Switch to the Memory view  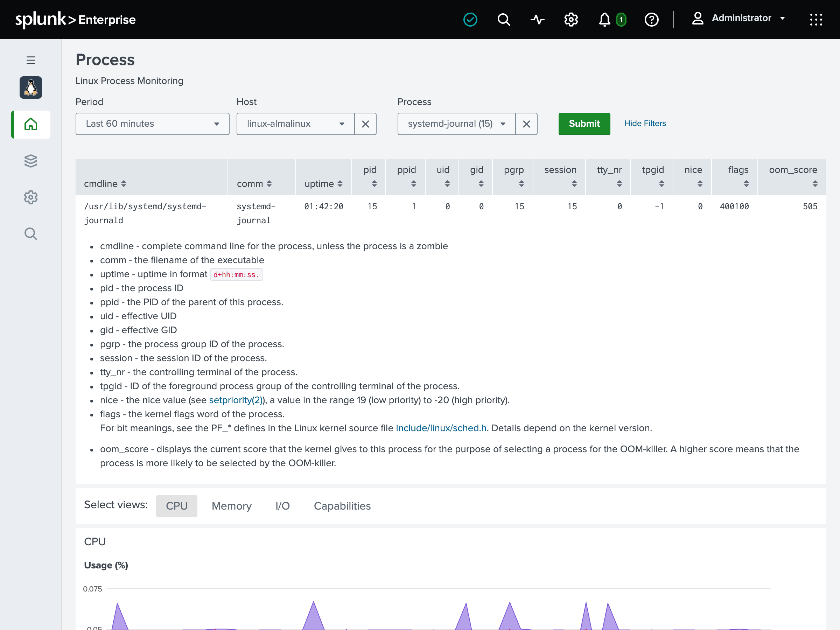(232, 506)
